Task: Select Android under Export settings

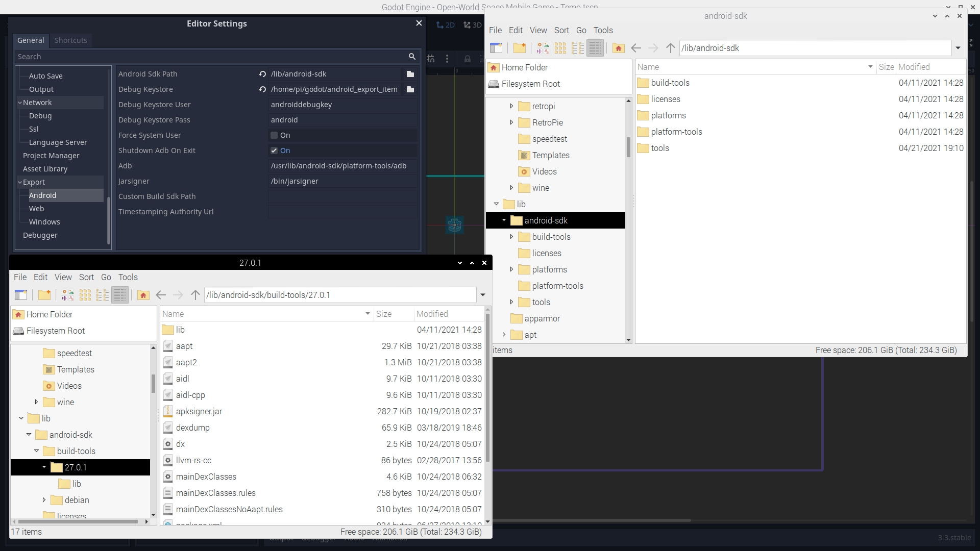Action: tap(43, 195)
